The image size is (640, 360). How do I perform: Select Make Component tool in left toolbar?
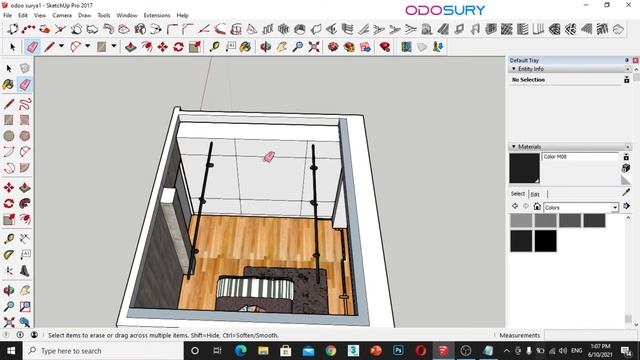(24, 68)
